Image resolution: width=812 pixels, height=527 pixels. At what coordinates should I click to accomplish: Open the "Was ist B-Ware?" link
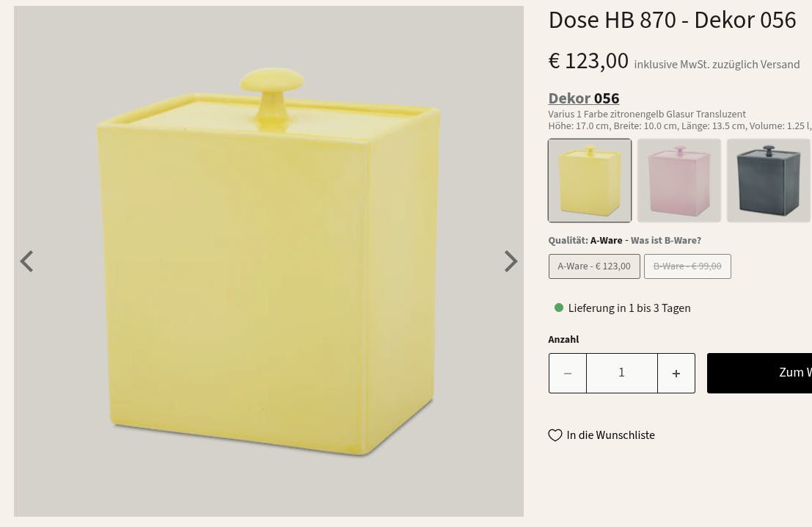click(x=666, y=241)
